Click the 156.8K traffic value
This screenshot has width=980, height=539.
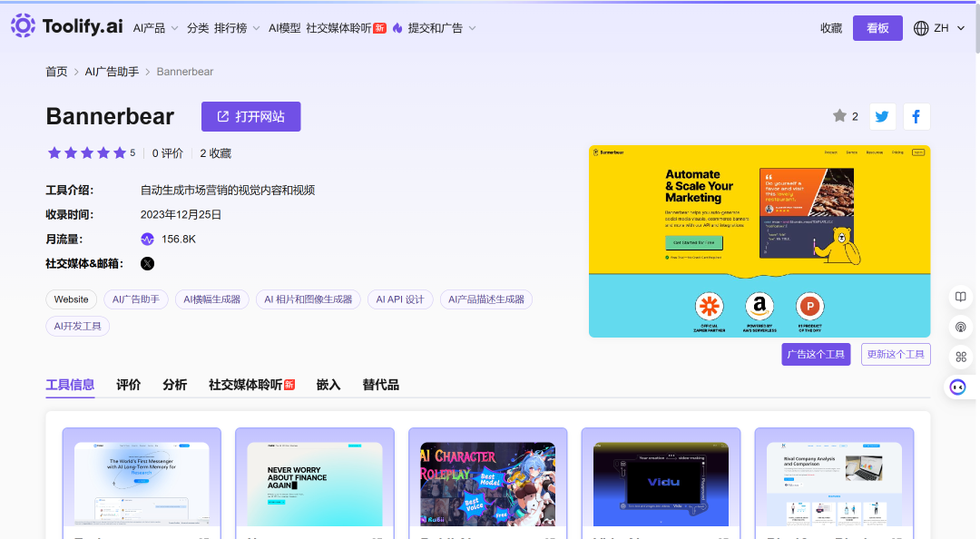pyautogui.click(x=179, y=239)
